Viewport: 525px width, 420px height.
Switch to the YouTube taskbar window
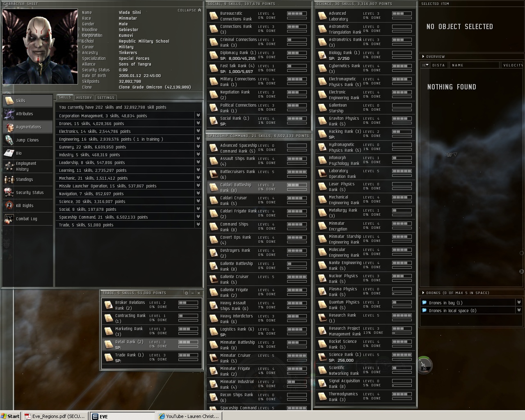click(x=189, y=416)
